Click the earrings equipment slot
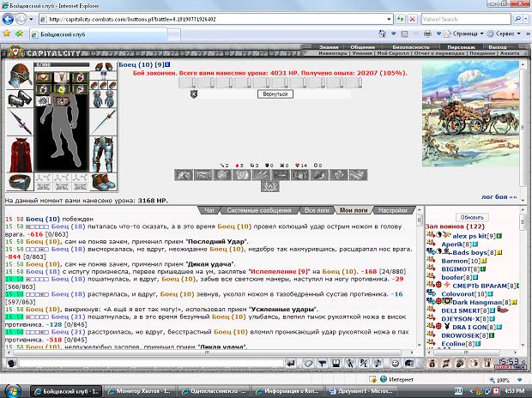The width and height of the screenshot is (532, 398). pyautogui.click(x=104, y=67)
